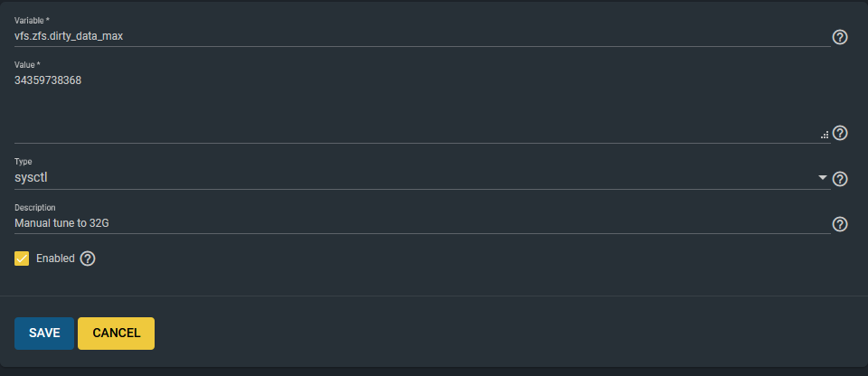Expand the Type dropdown arrow
868x376 pixels.
(823, 178)
